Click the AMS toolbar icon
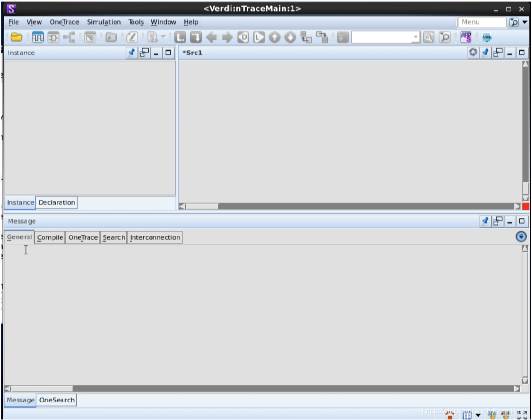The height and width of the screenshot is (420, 532). (x=487, y=37)
